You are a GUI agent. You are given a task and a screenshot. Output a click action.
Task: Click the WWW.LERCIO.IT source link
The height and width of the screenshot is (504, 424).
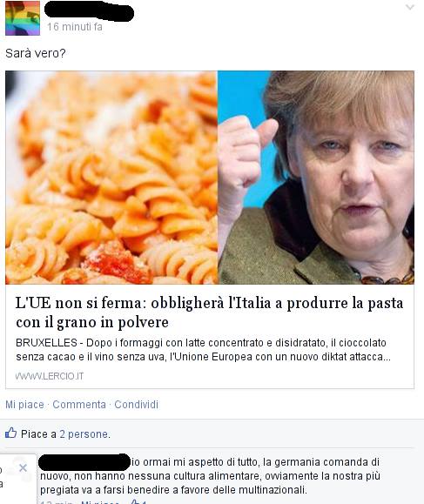pyautogui.click(x=50, y=376)
